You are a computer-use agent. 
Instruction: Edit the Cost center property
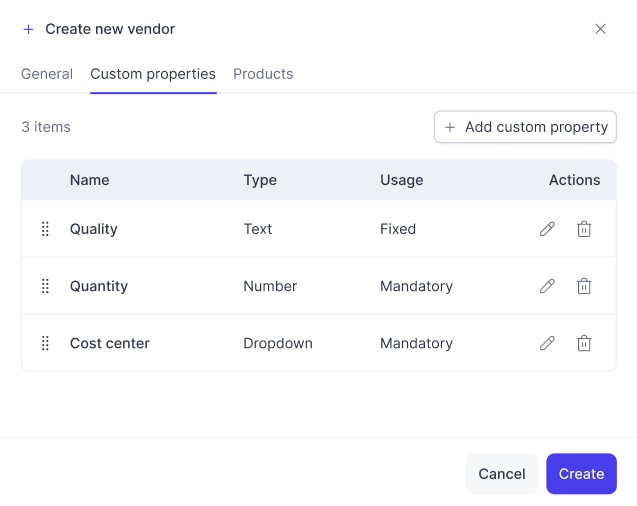(x=547, y=344)
